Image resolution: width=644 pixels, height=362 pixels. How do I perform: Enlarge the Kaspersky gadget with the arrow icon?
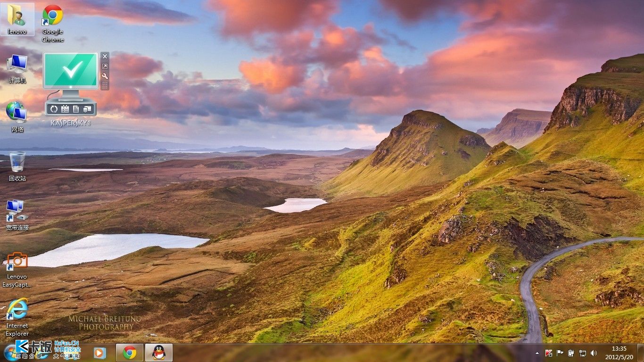tap(105, 66)
